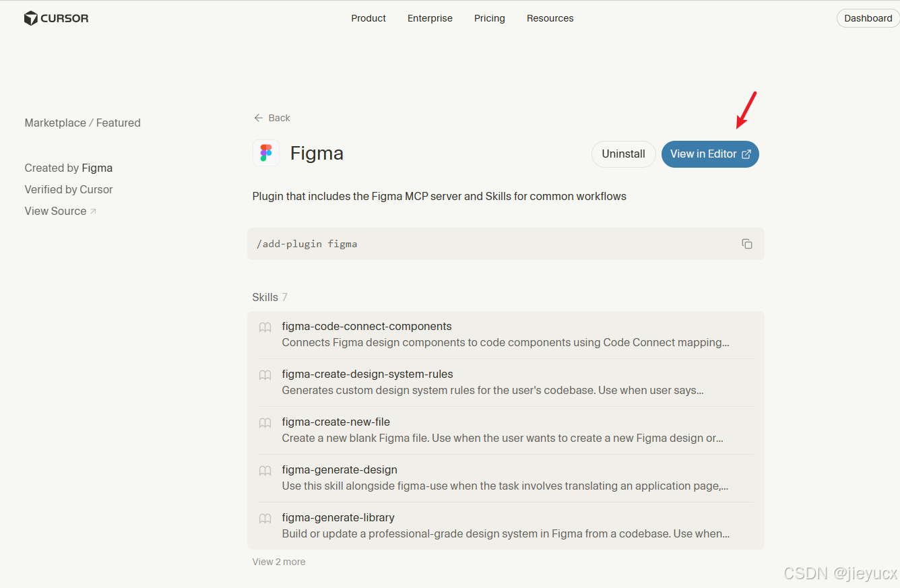900x588 pixels.
Task: Click the Figma plugin title
Action: 317,154
